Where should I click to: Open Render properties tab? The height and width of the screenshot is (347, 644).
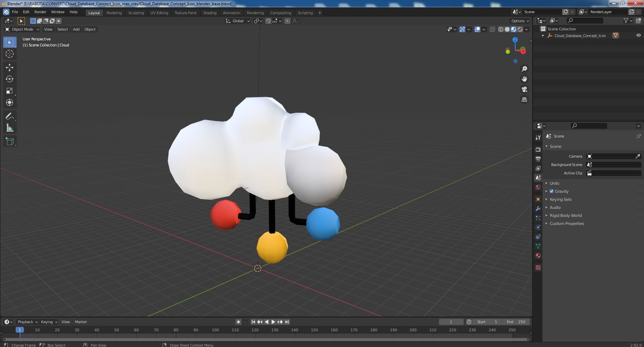(x=538, y=149)
